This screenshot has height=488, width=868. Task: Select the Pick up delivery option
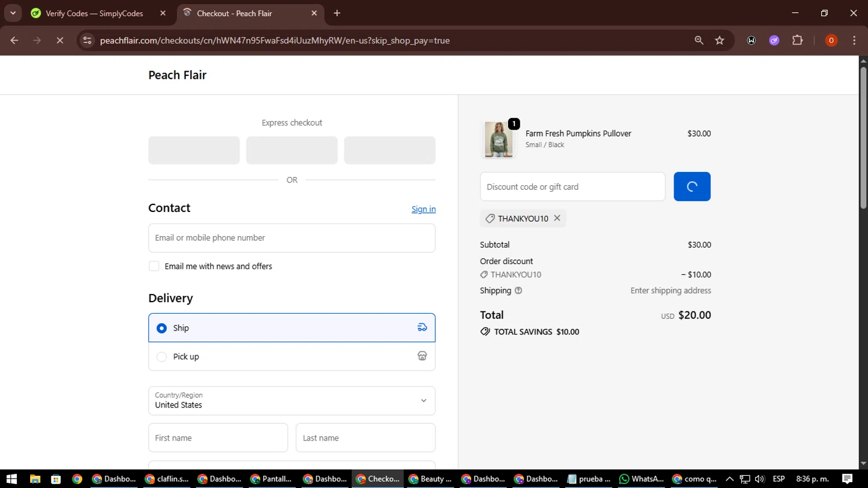pos(162,357)
